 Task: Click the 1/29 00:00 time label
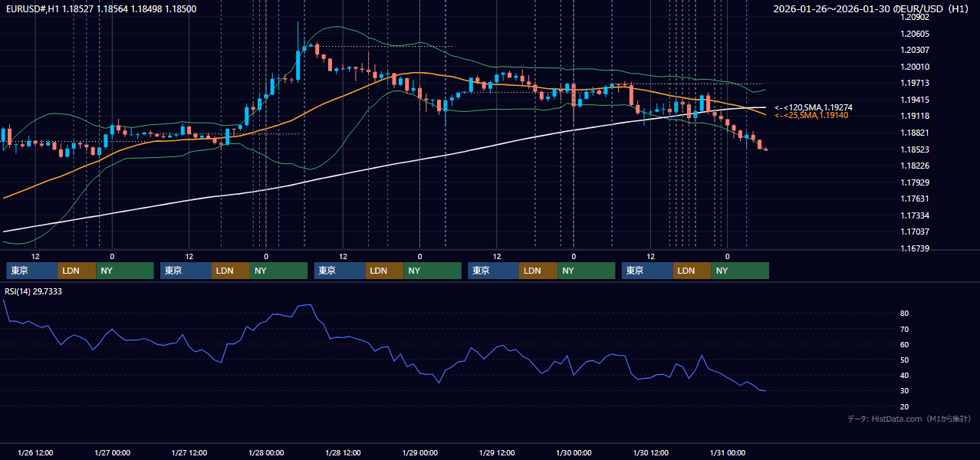pos(419,453)
